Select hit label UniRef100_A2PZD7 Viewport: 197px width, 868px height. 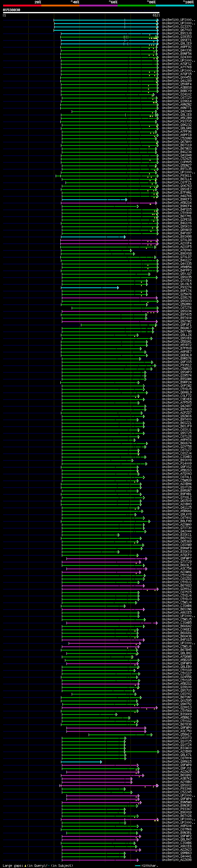177,413
